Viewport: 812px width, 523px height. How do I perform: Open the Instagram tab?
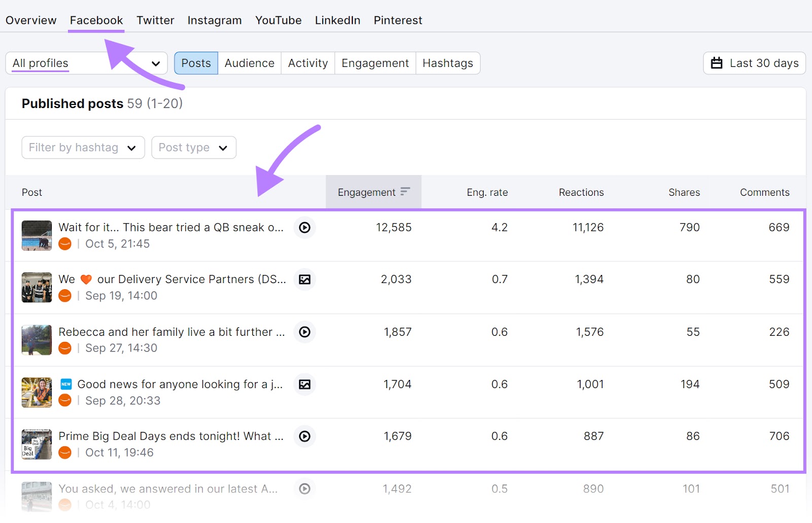click(x=214, y=20)
